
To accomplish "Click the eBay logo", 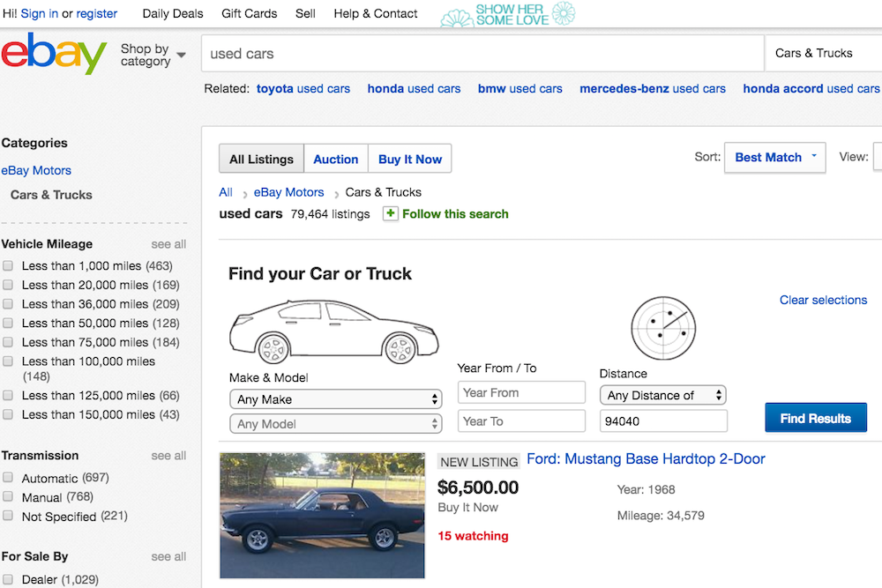I will (x=54, y=53).
